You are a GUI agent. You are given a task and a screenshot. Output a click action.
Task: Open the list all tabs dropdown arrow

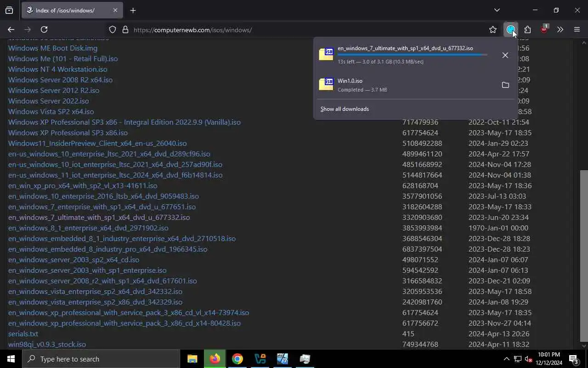[497, 10]
